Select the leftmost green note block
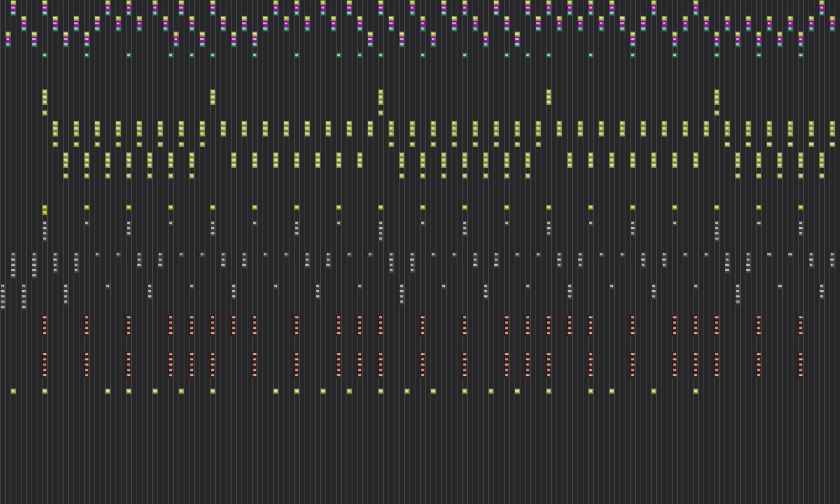 click(45, 55)
